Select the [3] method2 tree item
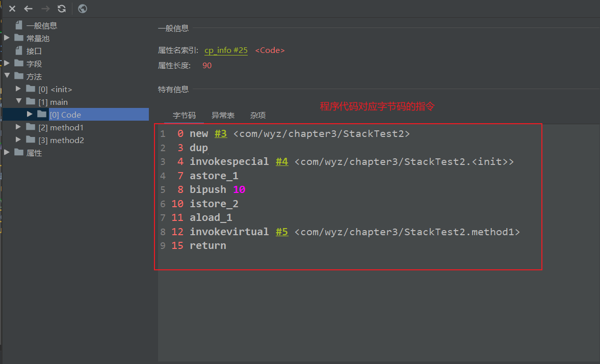 [x=61, y=140]
